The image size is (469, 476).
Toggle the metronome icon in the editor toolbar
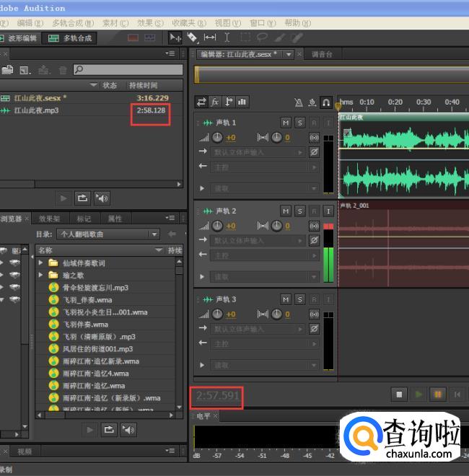pos(299,102)
